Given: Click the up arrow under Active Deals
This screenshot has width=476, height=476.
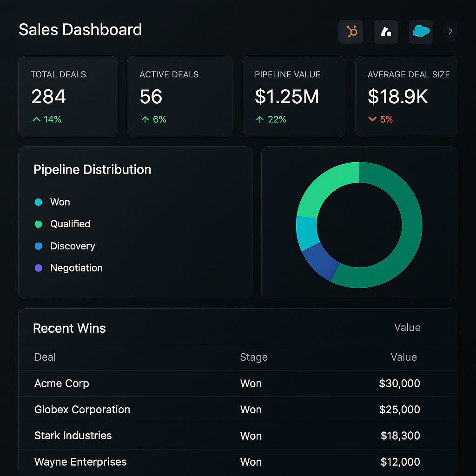Looking at the screenshot, I should click(145, 119).
